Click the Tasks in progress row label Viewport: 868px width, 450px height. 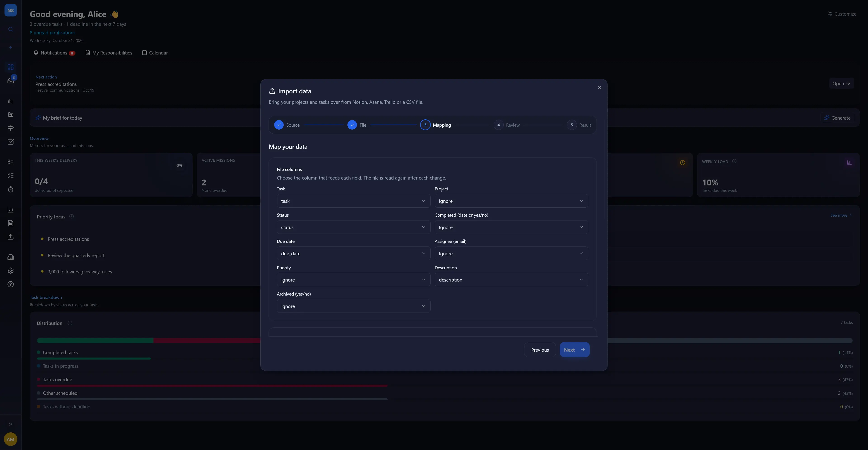pyautogui.click(x=61, y=366)
